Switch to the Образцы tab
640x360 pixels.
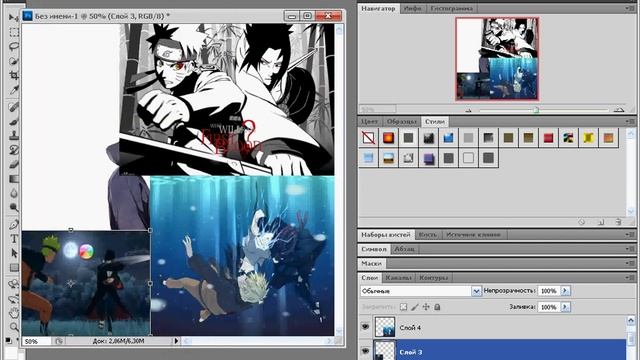[401, 122]
